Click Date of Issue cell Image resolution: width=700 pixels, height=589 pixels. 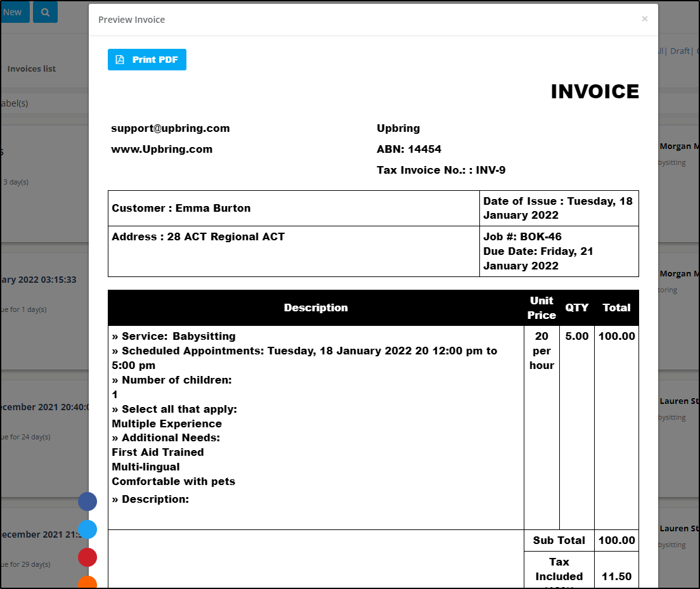click(x=559, y=208)
